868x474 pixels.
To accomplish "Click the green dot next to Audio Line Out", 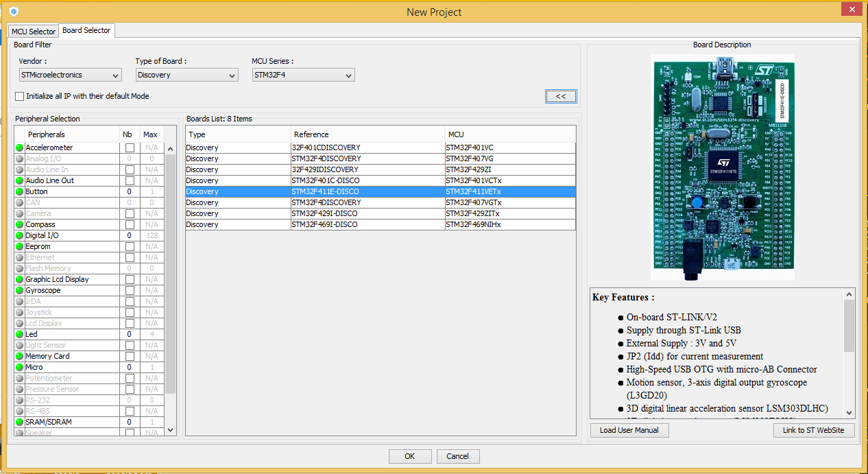I will click(19, 181).
